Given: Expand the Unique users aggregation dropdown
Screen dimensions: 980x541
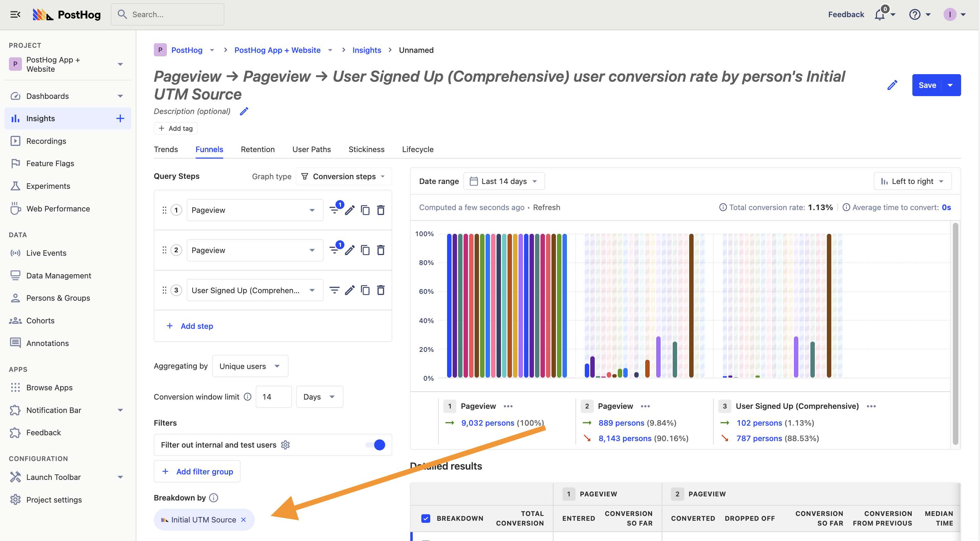Looking at the screenshot, I should click(250, 366).
